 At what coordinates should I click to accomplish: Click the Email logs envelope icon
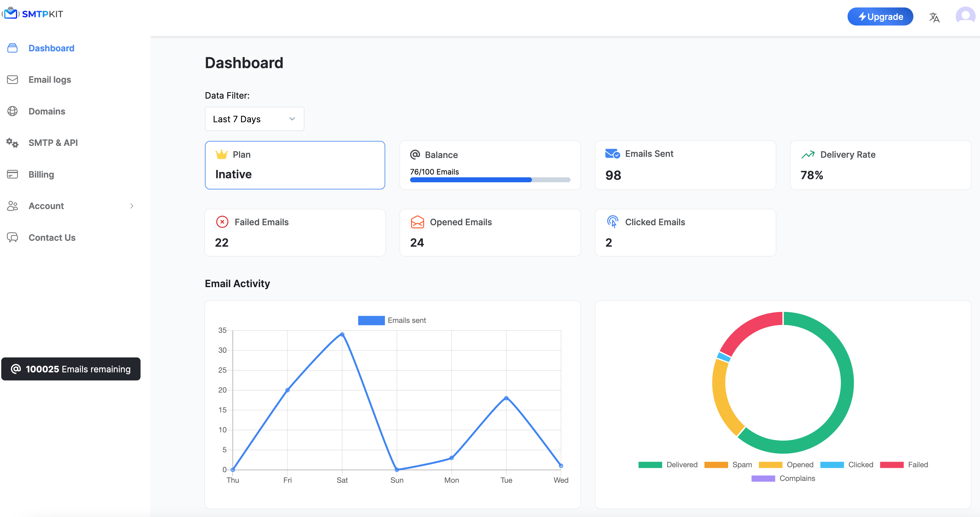12,80
